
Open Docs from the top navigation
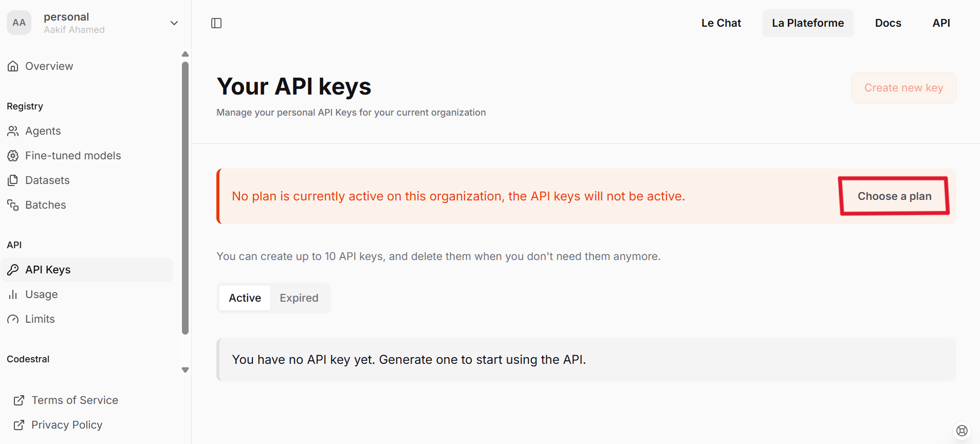[x=888, y=23]
